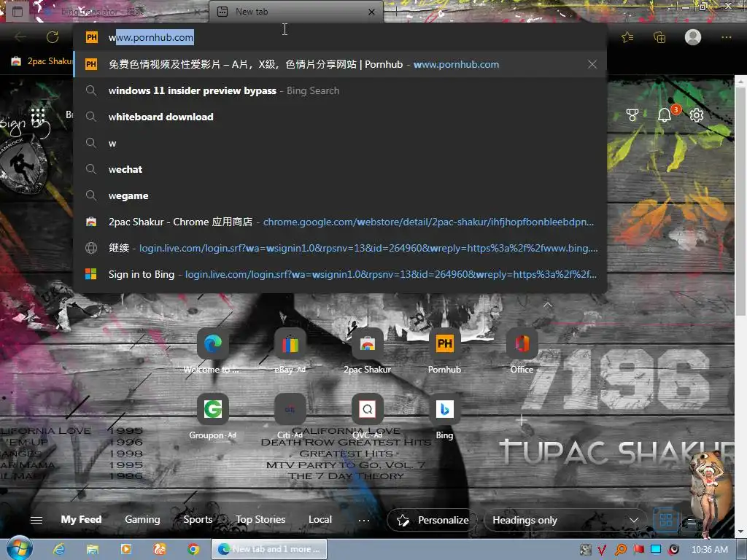Screen dimensions: 747x560
Task: Open the rewards trophy icon
Action: click(632, 114)
